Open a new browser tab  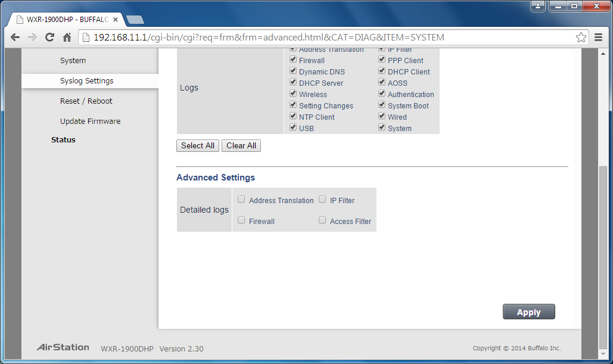(x=135, y=20)
